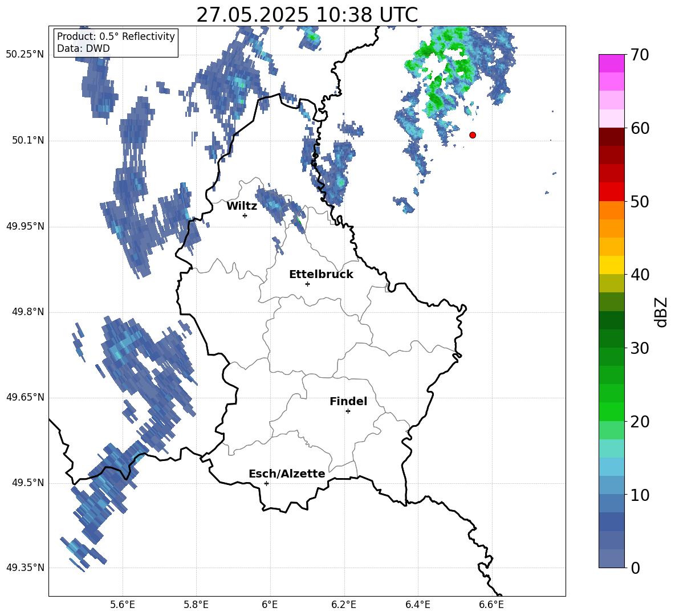Click the 49.65°N latitude label
This screenshot has width=675, height=616.
[25, 397]
